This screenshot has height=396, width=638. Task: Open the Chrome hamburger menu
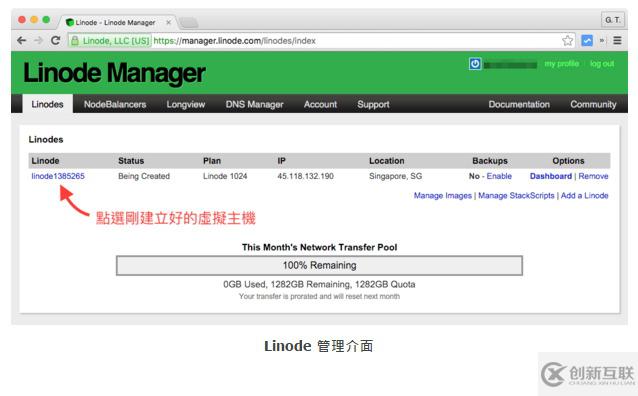point(617,41)
